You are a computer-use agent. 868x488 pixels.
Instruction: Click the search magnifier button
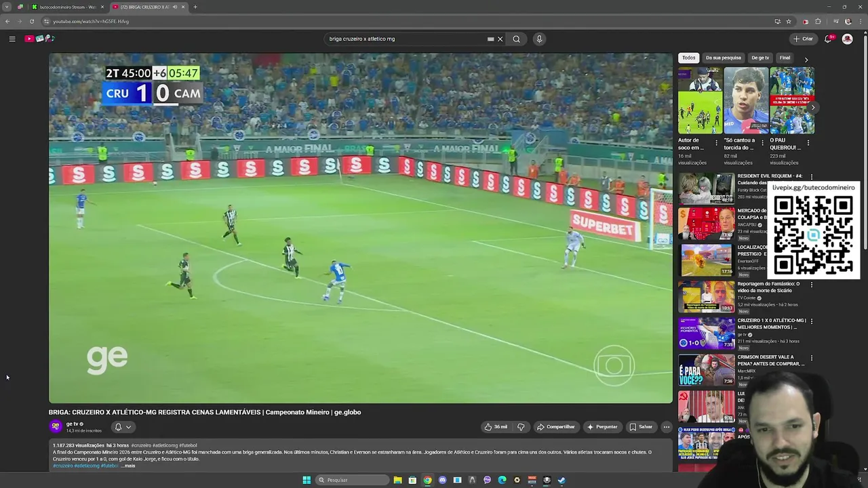tap(516, 39)
